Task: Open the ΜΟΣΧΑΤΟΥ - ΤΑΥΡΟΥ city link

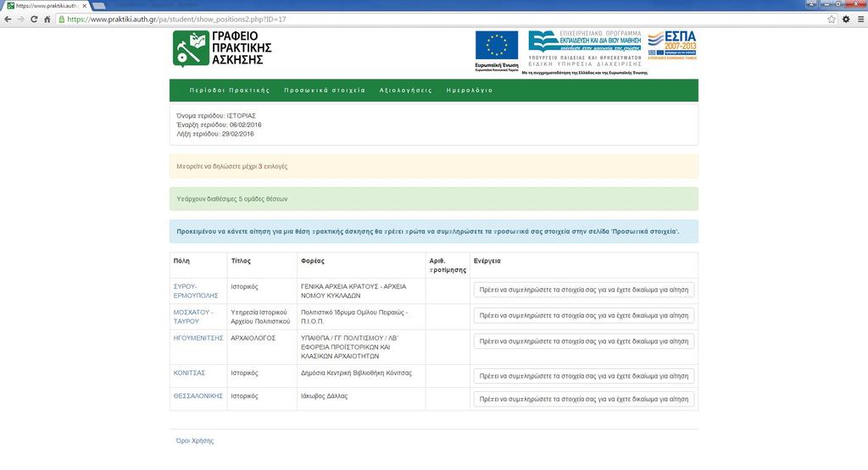Action: pos(193,317)
